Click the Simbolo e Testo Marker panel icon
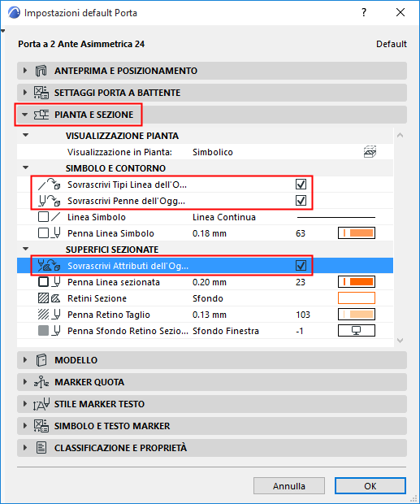 [41, 426]
